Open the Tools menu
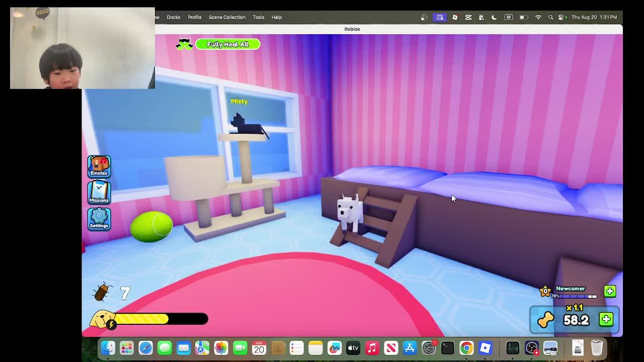The width and height of the screenshot is (644, 362). [259, 17]
